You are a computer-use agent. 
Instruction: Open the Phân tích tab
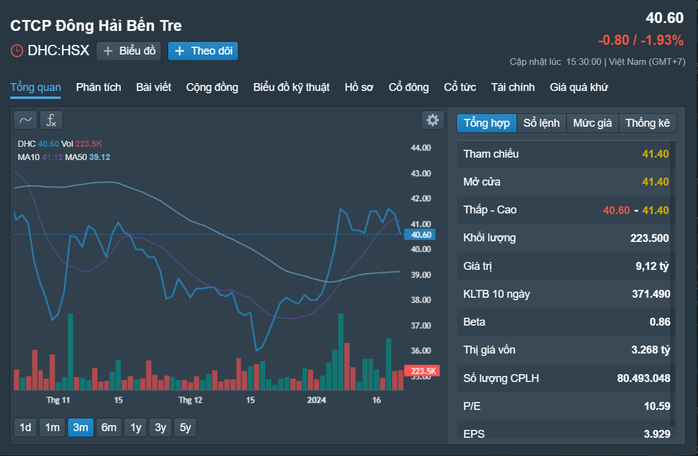98,87
